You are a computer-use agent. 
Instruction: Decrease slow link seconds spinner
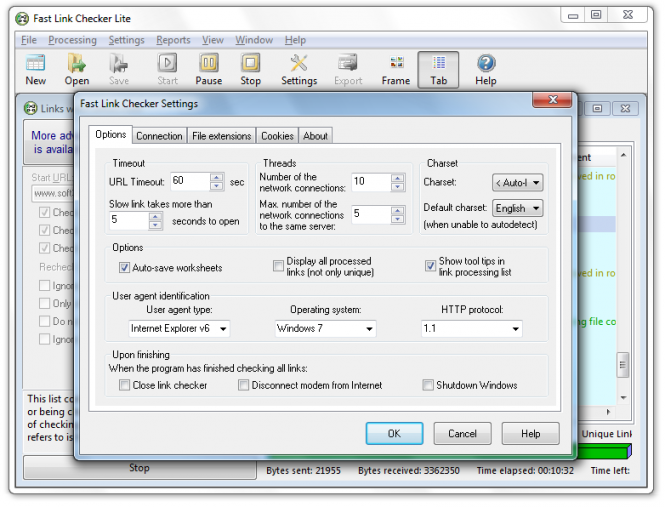(156, 225)
